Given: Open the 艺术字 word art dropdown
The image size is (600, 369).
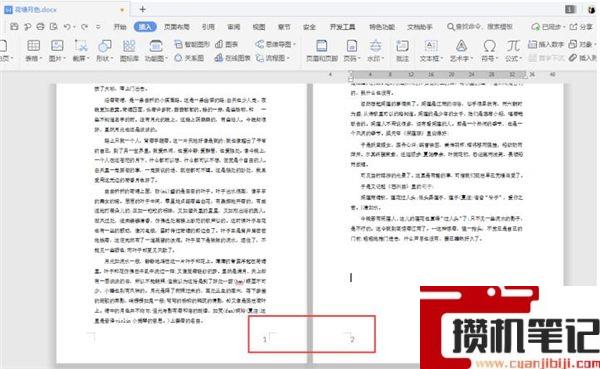Looking at the screenshot, I should point(461,51).
